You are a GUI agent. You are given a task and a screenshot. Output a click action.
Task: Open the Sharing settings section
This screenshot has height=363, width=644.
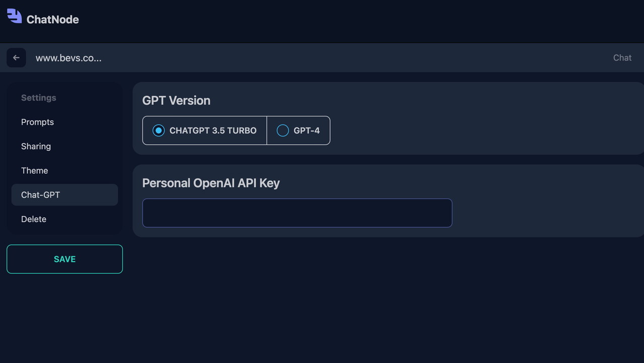(x=36, y=146)
